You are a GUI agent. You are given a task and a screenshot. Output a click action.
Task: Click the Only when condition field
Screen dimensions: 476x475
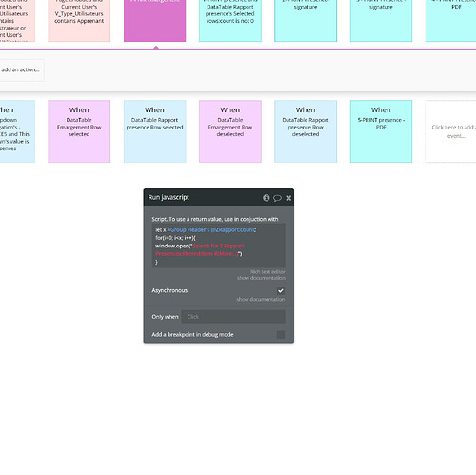(233, 317)
